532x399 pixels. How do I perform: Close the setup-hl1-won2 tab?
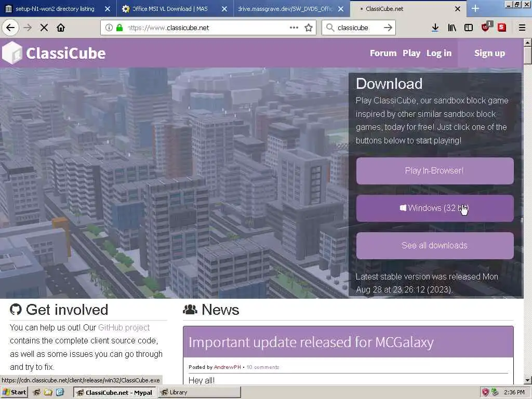click(108, 9)
